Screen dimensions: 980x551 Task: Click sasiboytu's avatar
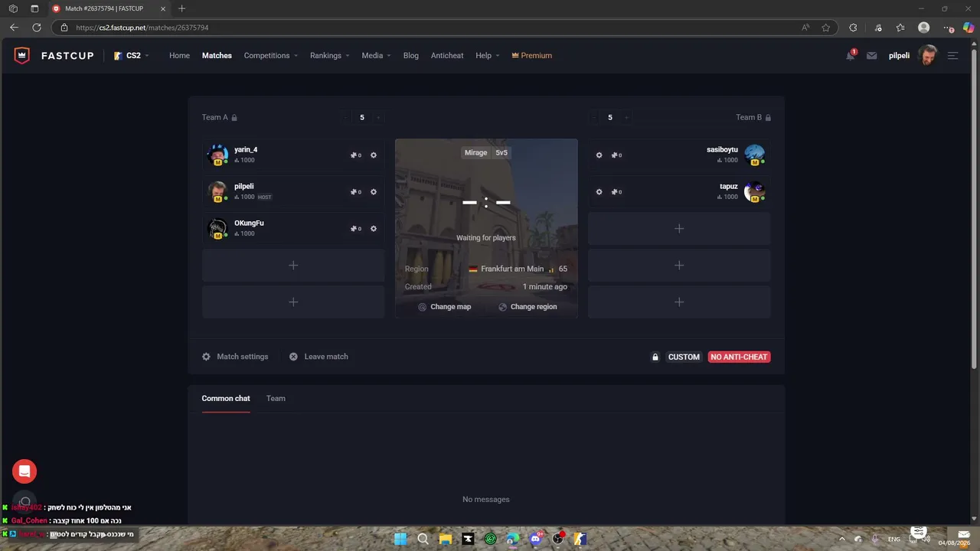click(x=754, y=155)
